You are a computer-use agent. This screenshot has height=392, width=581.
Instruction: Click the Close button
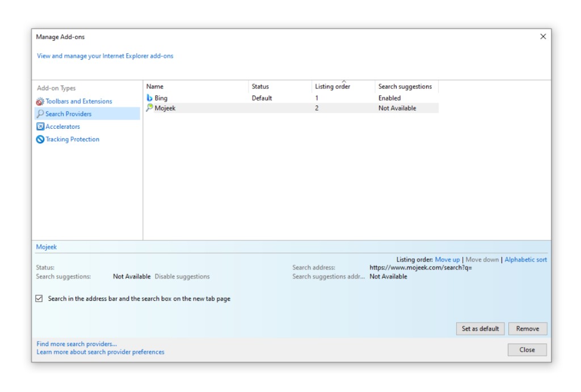point(527,350)
